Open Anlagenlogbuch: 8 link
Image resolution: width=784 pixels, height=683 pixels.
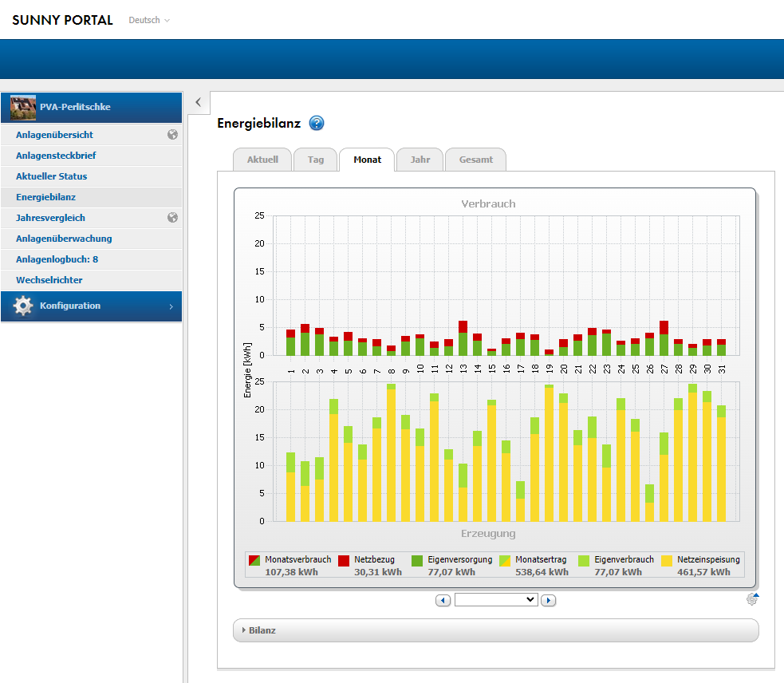click(57, 259)
